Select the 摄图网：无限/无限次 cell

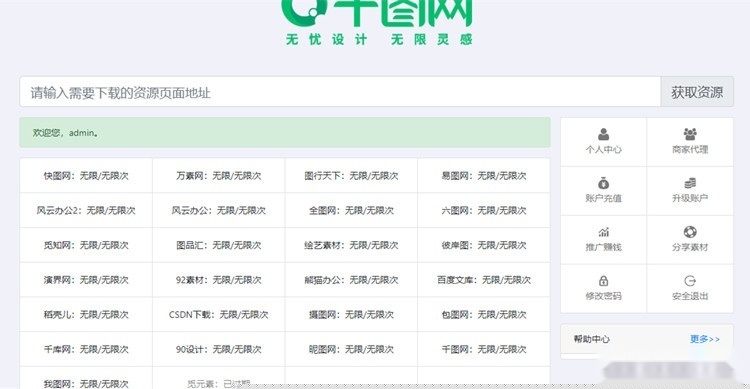coord(351,314)
